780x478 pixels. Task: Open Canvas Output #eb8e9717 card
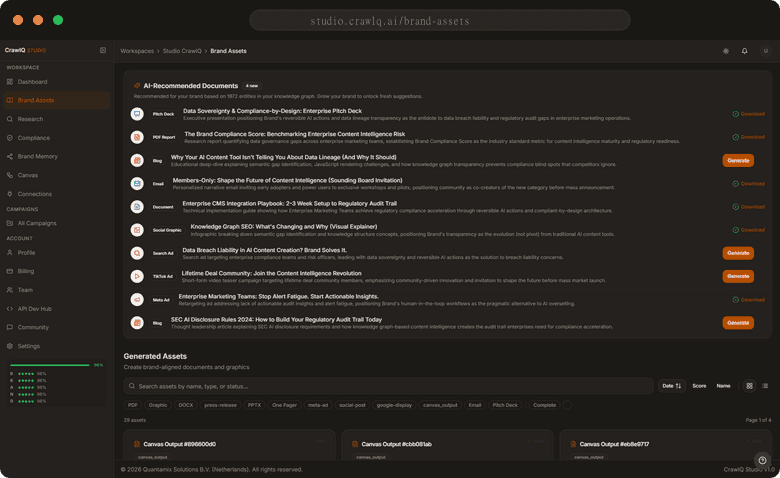point(665,446)
